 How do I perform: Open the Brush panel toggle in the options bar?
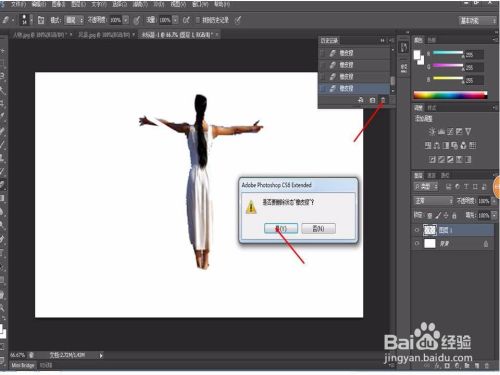[x=41, y=20]
